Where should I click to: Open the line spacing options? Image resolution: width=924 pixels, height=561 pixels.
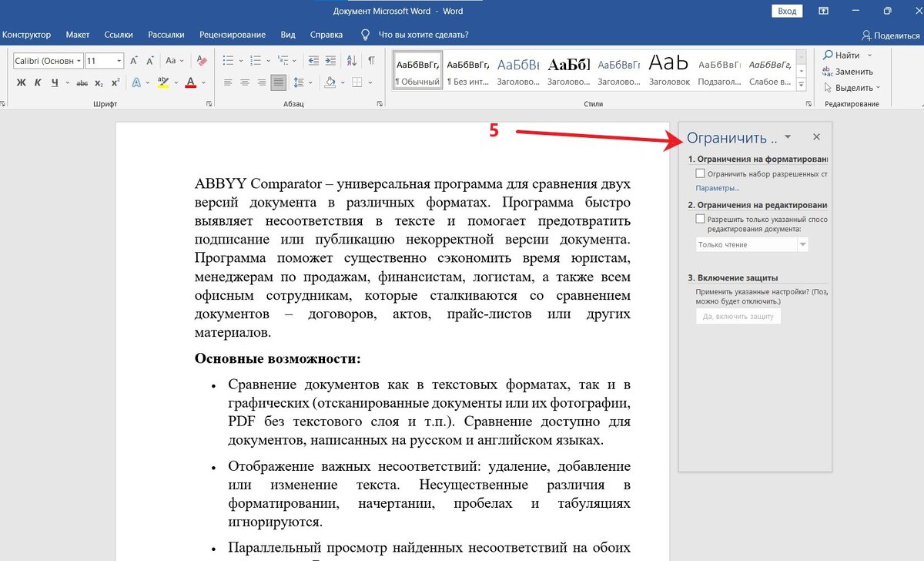300,82
